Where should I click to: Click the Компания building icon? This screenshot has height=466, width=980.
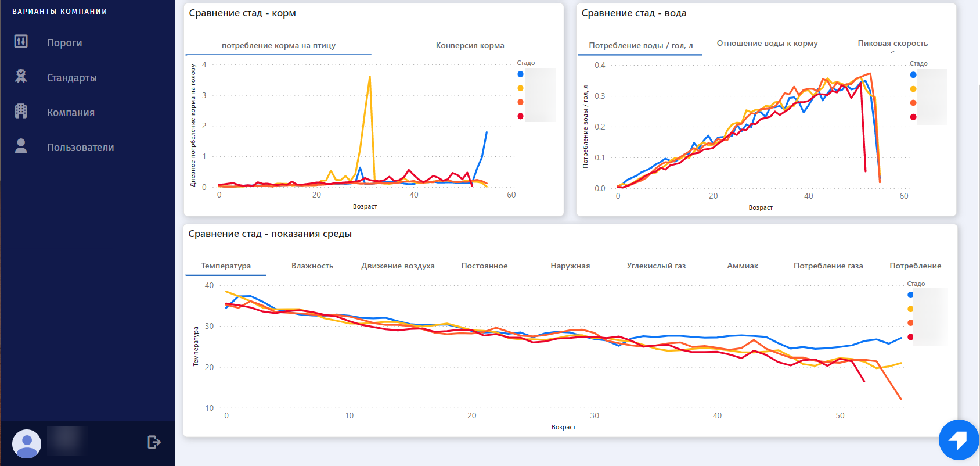21,111
